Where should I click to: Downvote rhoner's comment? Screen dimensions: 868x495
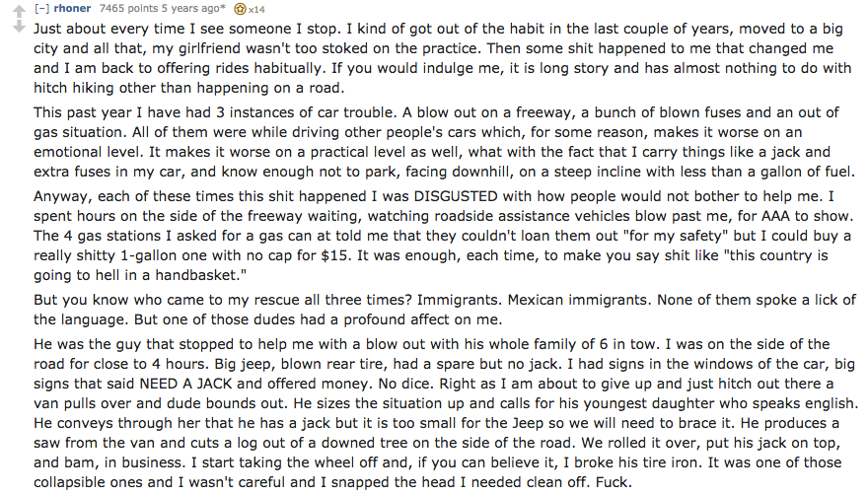(x=20, y=27)
